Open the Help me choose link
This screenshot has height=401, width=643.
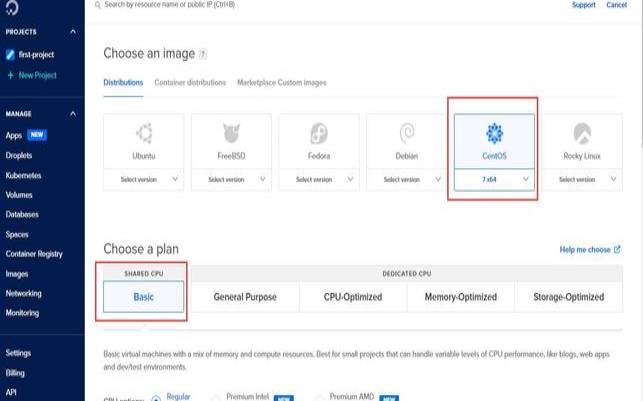pyautogui.click(x=585, y=249)
